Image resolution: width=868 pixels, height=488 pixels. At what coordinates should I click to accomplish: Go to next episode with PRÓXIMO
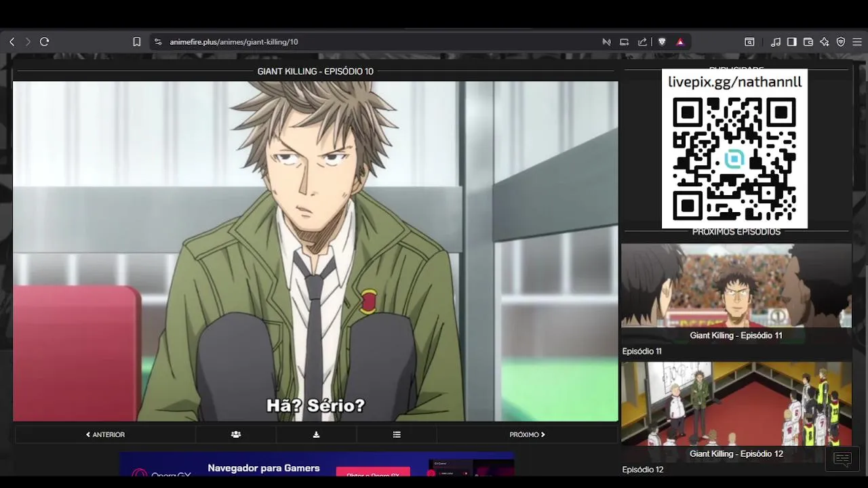(527, 434)
